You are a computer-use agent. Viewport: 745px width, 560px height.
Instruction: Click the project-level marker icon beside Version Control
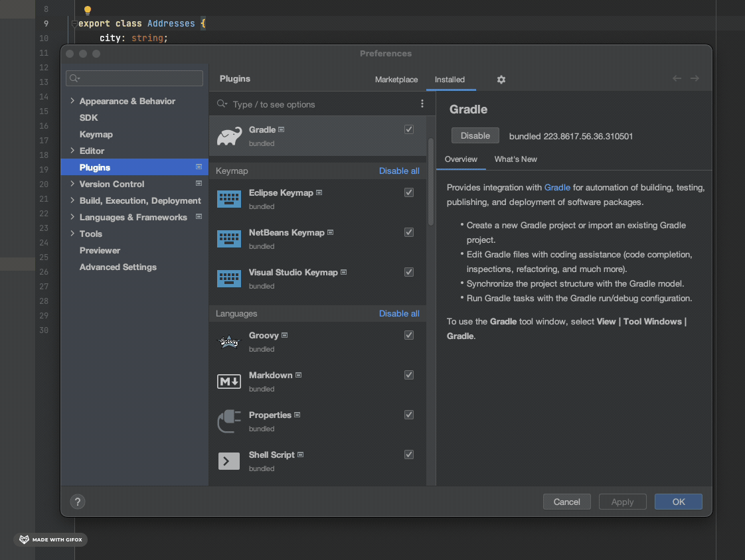(x=199, y=184)
